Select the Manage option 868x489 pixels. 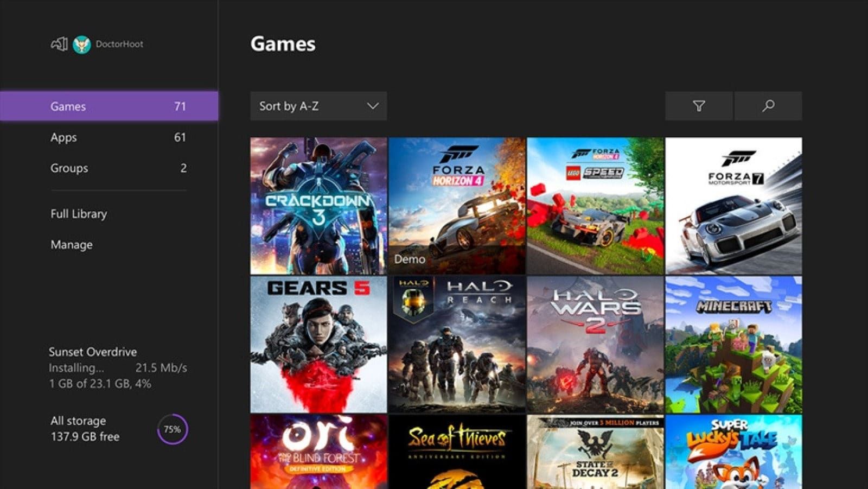(70, 244)
